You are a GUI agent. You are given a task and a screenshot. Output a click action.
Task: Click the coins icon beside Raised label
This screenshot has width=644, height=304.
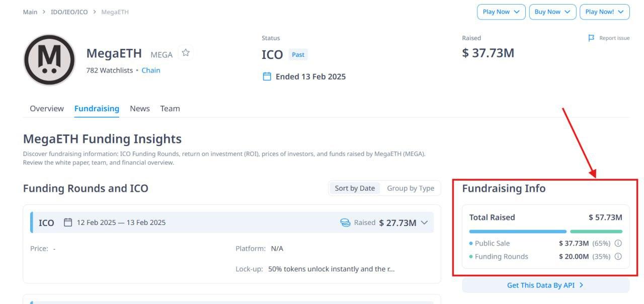coord(345,222)
